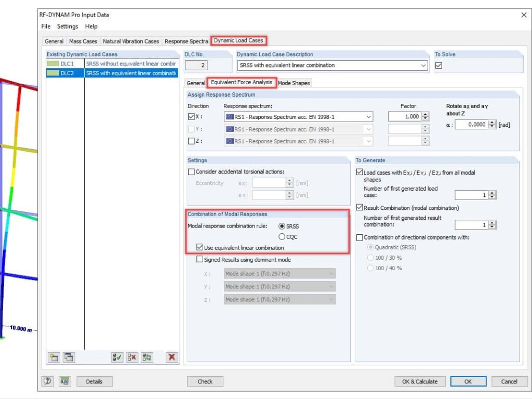Copy the selected dynamic load case icon
The width and height of the screenshot is (532, 399).
point(69,357)
